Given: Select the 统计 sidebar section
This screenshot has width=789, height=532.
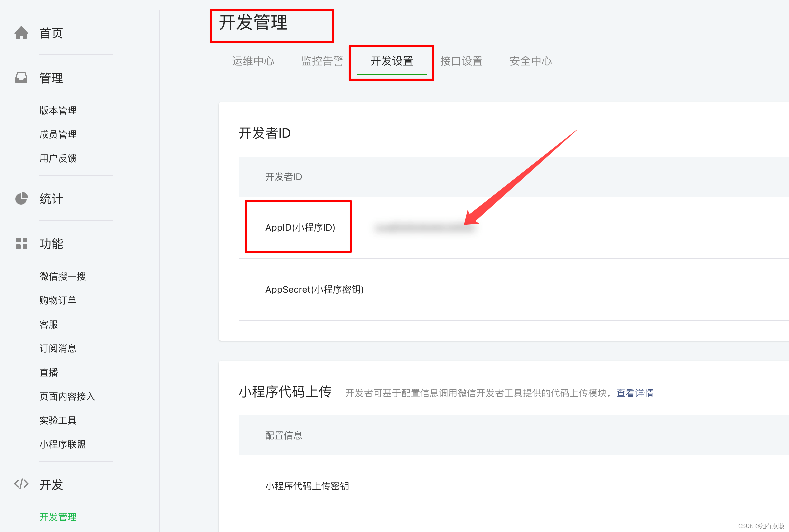Looking at the screenshot, I should (51, 199).
